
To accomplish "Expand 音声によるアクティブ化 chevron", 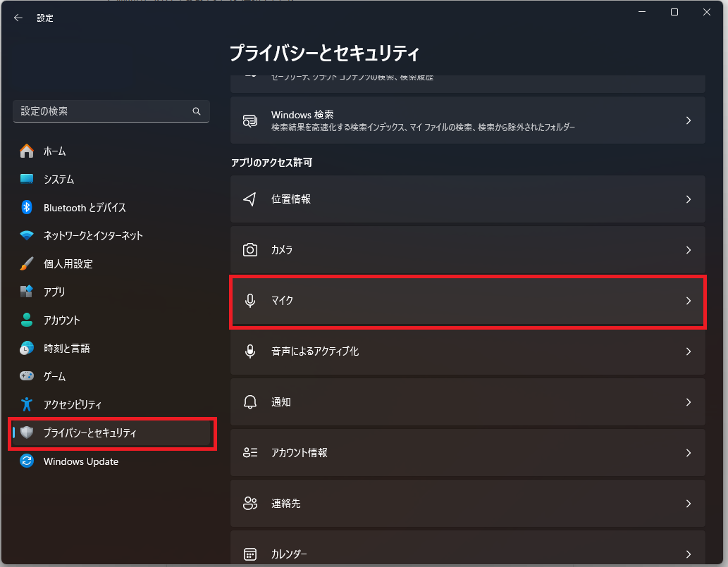I will [688, 351].
